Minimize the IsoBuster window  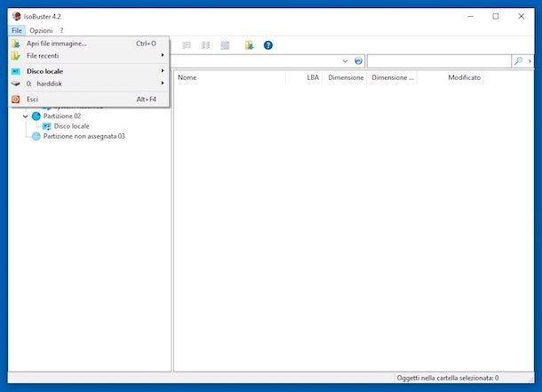pos(470,16)
